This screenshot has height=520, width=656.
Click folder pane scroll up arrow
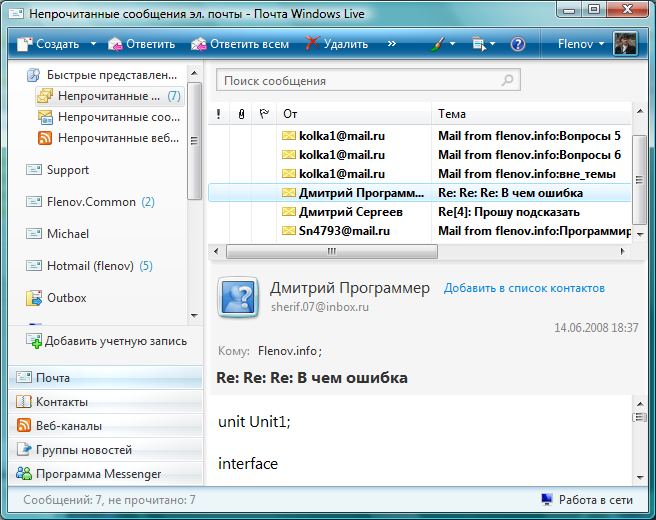click(194, 73)
